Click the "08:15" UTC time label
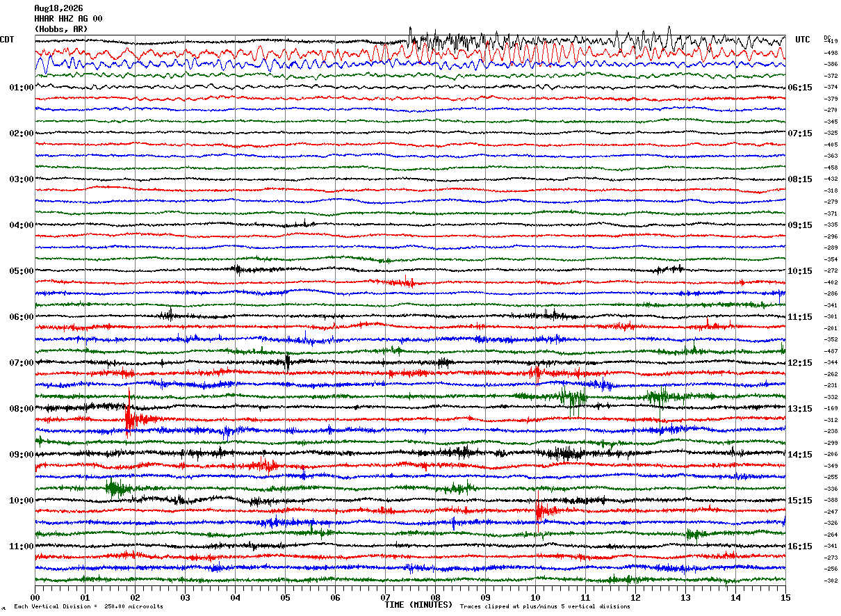 (x=800, y=179)
